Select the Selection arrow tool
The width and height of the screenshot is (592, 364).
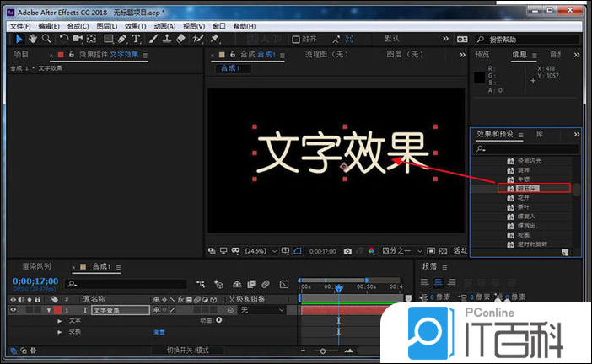(x=19, y=39)
